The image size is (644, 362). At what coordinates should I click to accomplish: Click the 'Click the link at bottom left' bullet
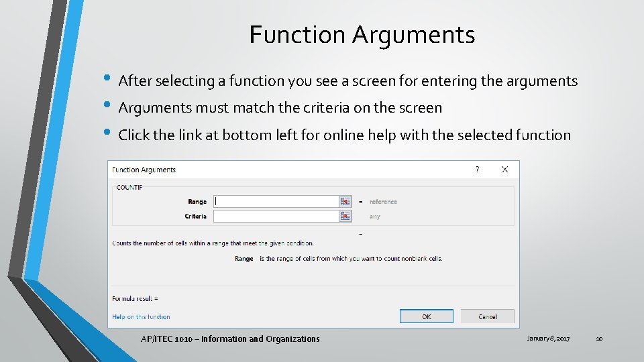click(x=345, y=135)
